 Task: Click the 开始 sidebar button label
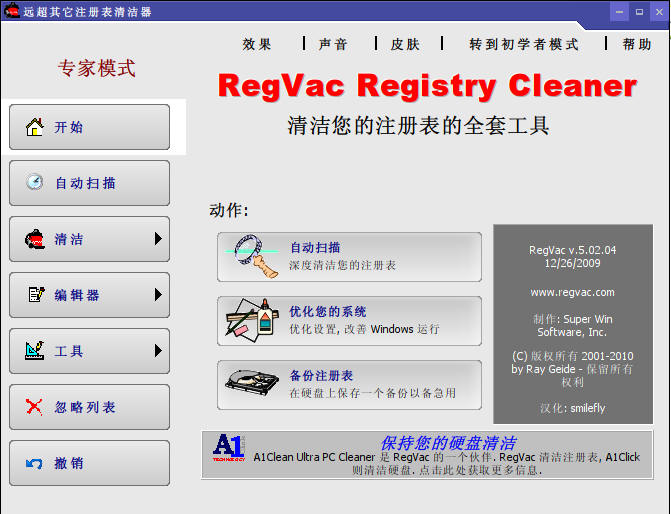68,127
